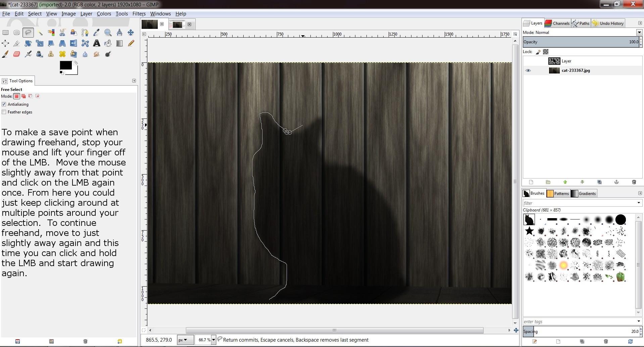
Task: Open the layer Mode dropdown
Action: (639, 33)
